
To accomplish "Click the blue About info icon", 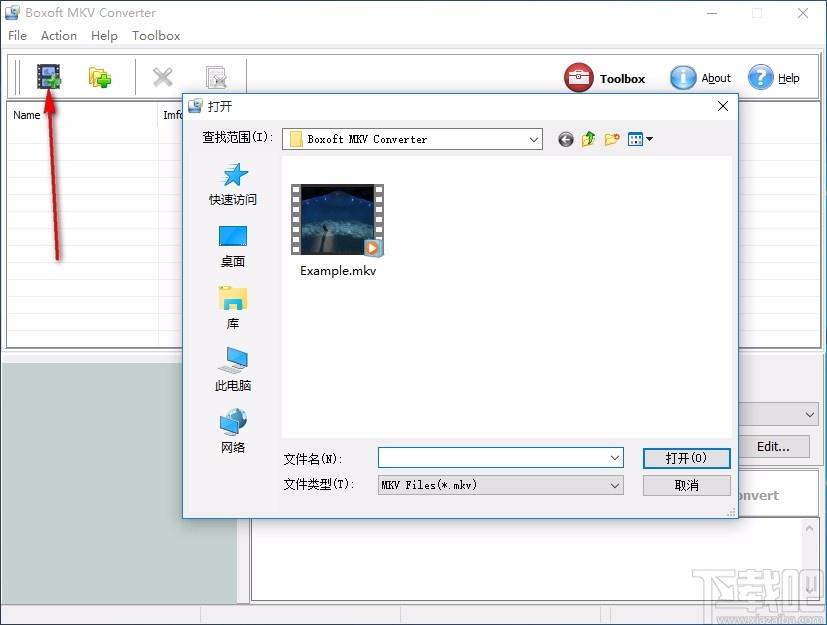I will click(x=682, y=78).
